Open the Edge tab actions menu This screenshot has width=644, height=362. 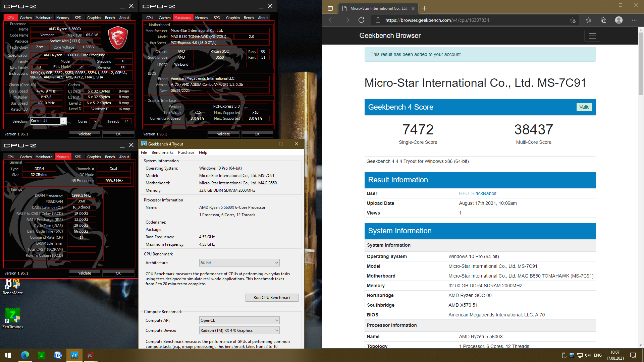tap(330, 8)
